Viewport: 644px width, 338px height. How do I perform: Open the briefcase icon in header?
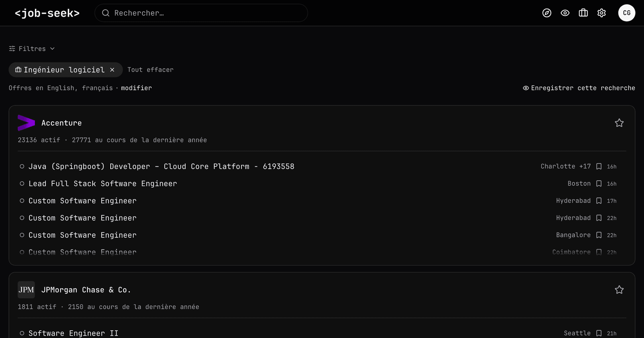pyautogui.click(x=583, y=13)
